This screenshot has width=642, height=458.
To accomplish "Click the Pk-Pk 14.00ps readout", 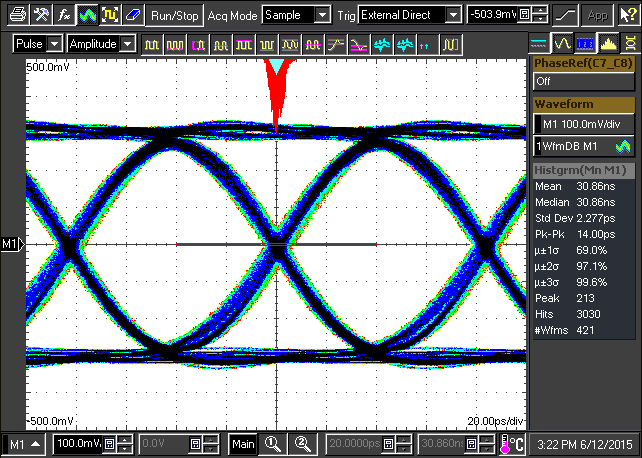I will [x=575, y=234].
